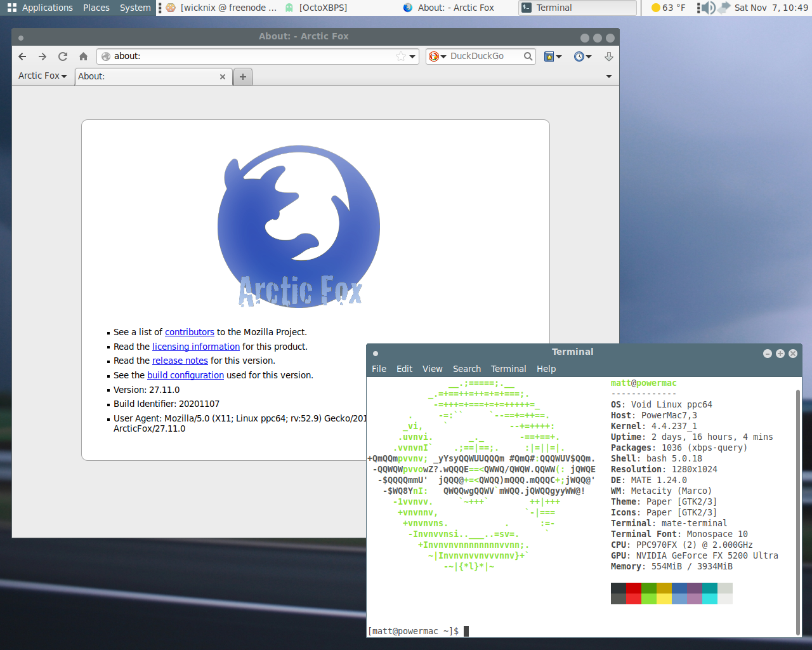Go back with the browser back arrow
The width and height of the screenshot is (812, 650).
(x=22, y=56)
